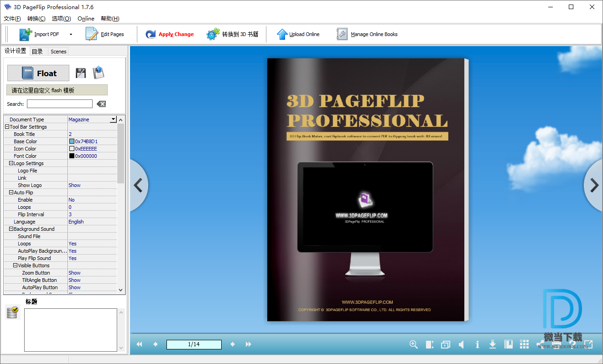Clear the search with the backspace icon
Viewport: 603px width, 364px height.
coord(101,104)
